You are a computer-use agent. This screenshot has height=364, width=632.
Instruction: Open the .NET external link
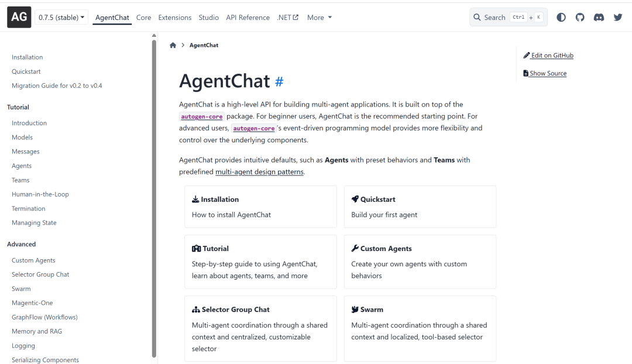[287, 18]
